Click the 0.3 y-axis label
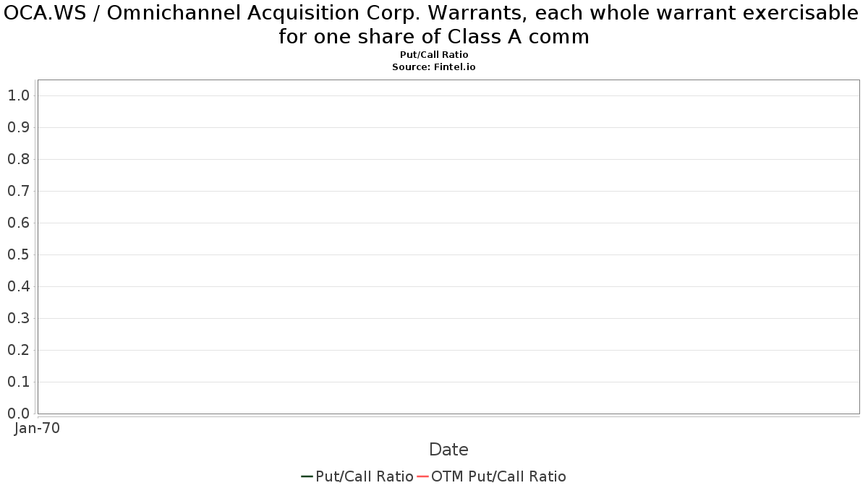The image size is (868, 488). click(18, 318)
